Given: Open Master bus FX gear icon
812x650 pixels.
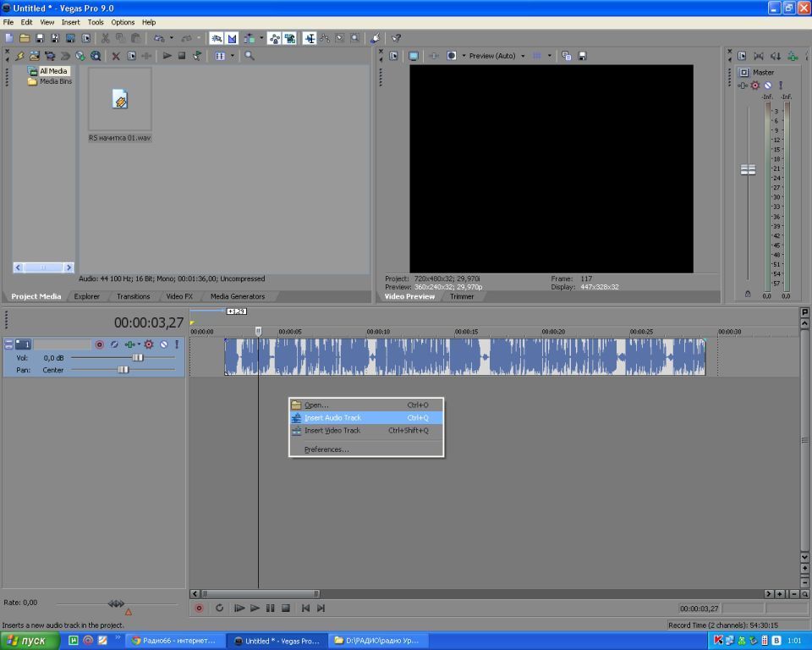Looking at the screenshot, I should tap(755, 85).
